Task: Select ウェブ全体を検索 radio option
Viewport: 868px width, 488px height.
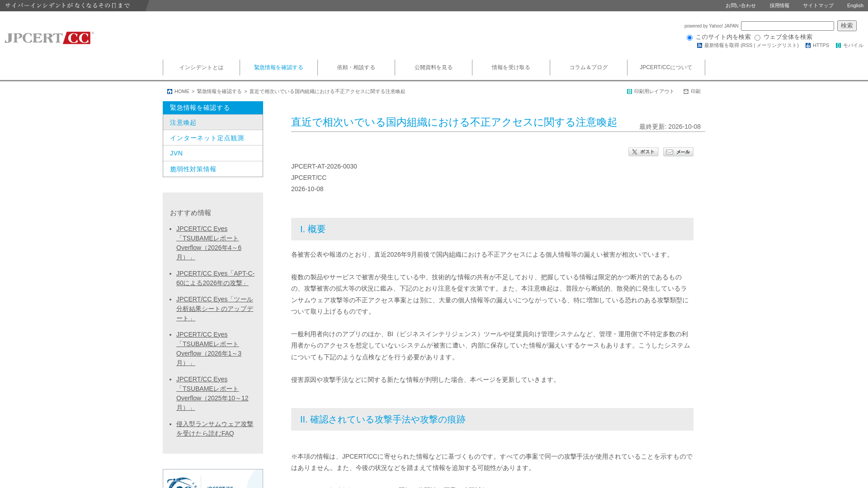Action: coord(757,38)
